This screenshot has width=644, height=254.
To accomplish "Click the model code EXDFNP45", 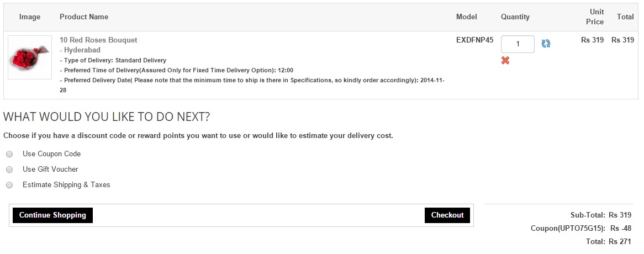I will coord(474,40).
